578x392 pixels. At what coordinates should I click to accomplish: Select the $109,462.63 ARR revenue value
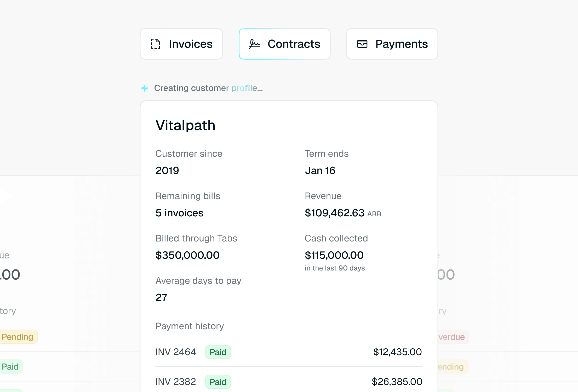click(343, 213)
